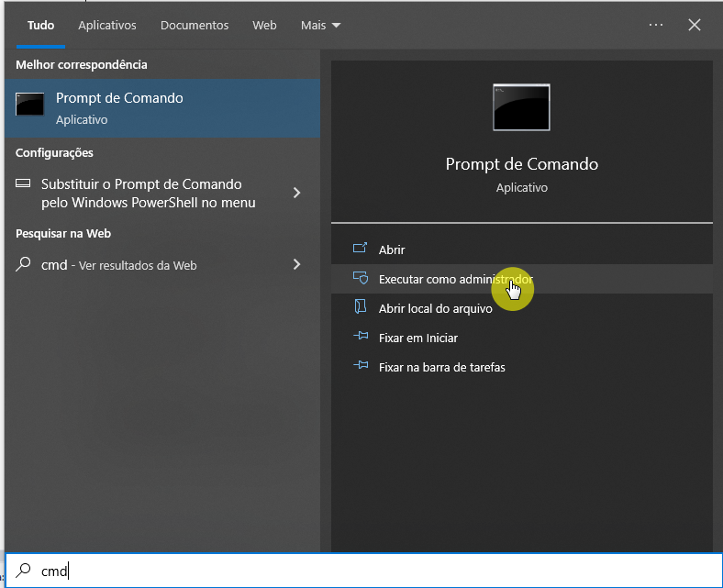Close the search panel with the X
The width and height of the screenshot is (723, 588).
(x=695, y=25)
